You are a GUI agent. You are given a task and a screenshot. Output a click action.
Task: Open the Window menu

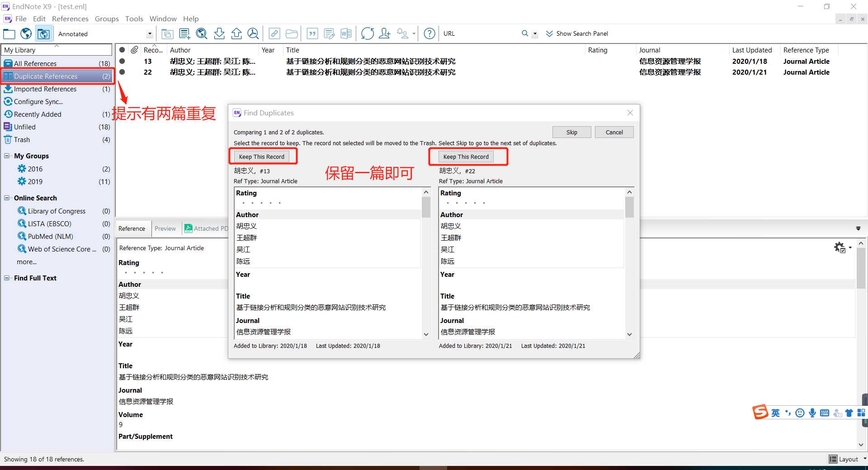tap(163, 19)
